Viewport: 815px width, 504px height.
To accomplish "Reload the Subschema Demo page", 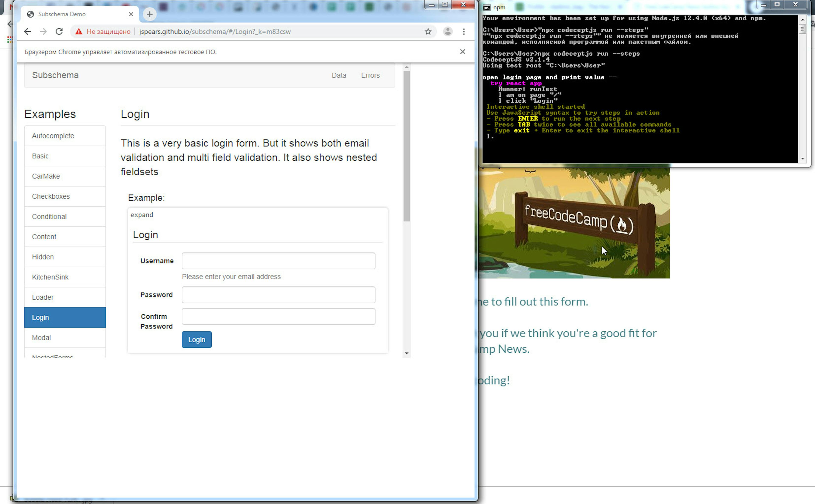I will 59,32.
